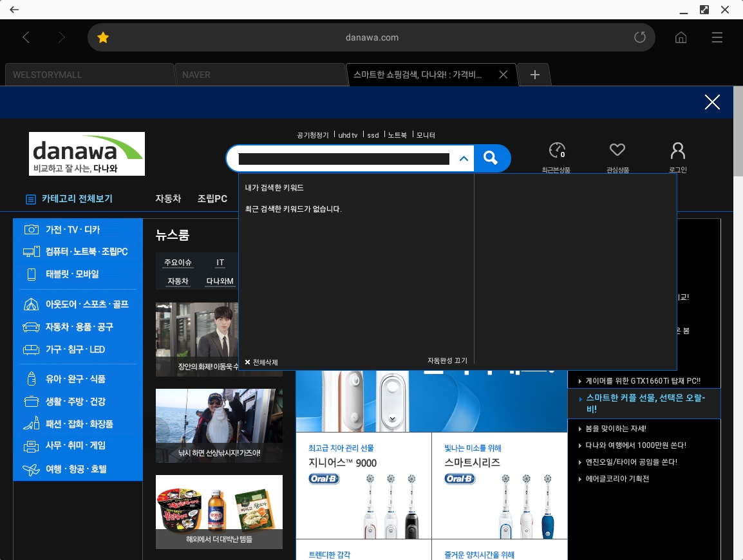Click 공기청정기 popular keyword

(313, 135)
